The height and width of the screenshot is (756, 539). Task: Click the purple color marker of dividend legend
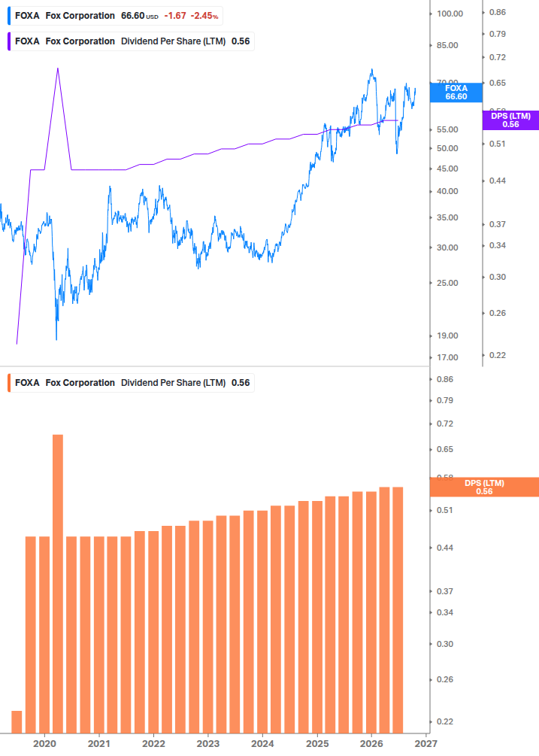click(x=9, y=41)
